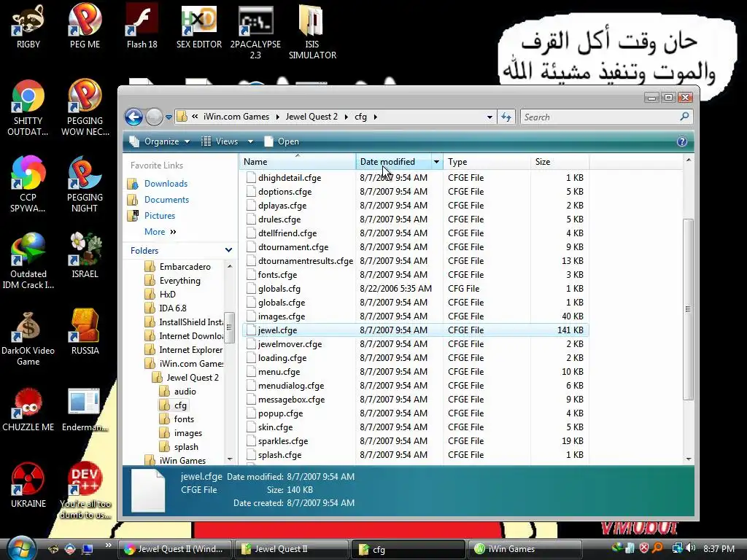Screen dimensions: 747x560
Task: Show hidden breadcrumb path chevrons
Action: 195,117
